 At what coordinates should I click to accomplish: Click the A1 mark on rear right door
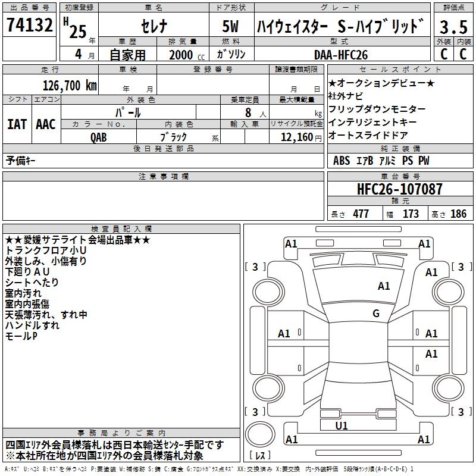pos(431,353)
